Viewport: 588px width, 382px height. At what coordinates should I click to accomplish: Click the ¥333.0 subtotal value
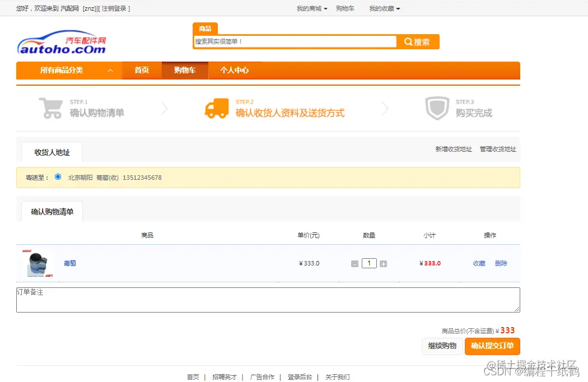tap(430, 263)
